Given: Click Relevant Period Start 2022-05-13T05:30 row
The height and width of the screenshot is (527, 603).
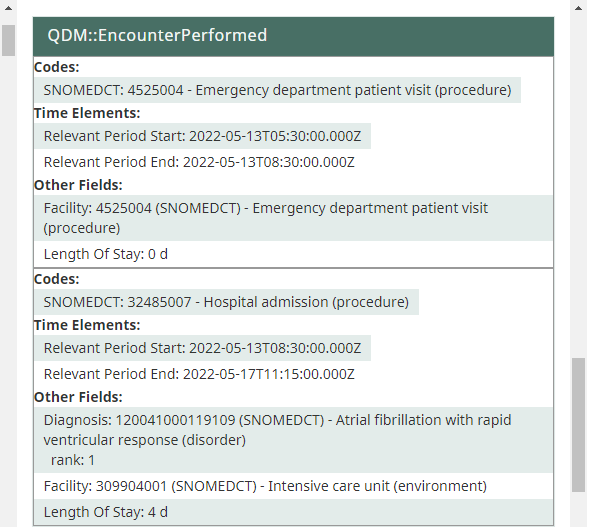Looking at the screenshot, I should point(202,136).
